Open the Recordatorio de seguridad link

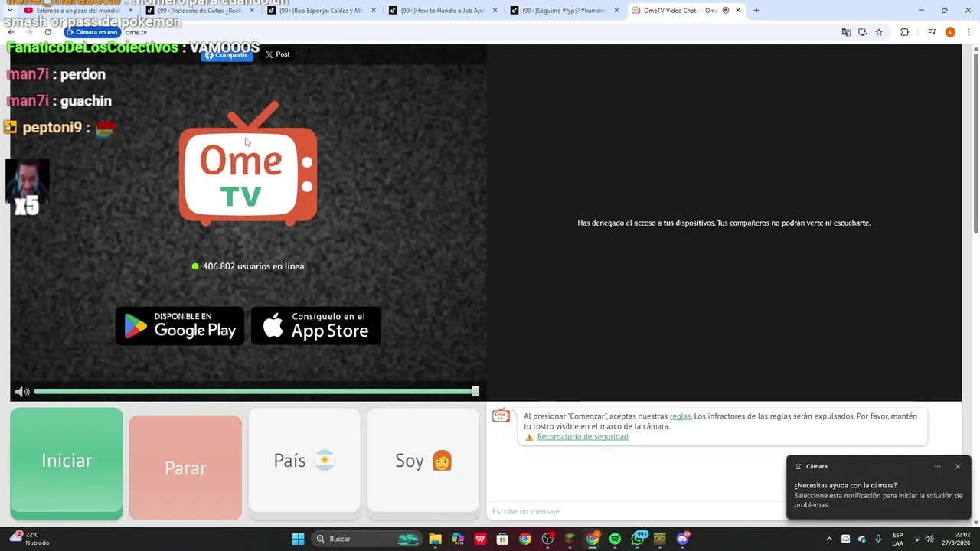coord(583,437)
